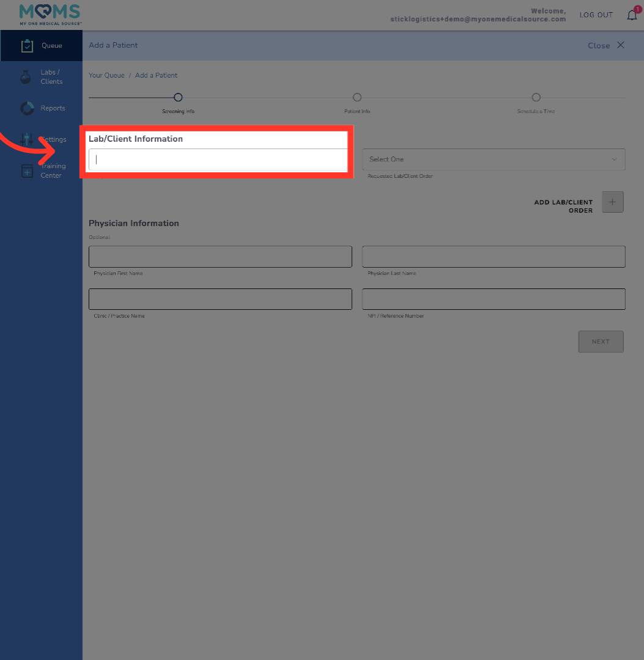
Task: Click LOG OUT
Action: click(596, 15)
